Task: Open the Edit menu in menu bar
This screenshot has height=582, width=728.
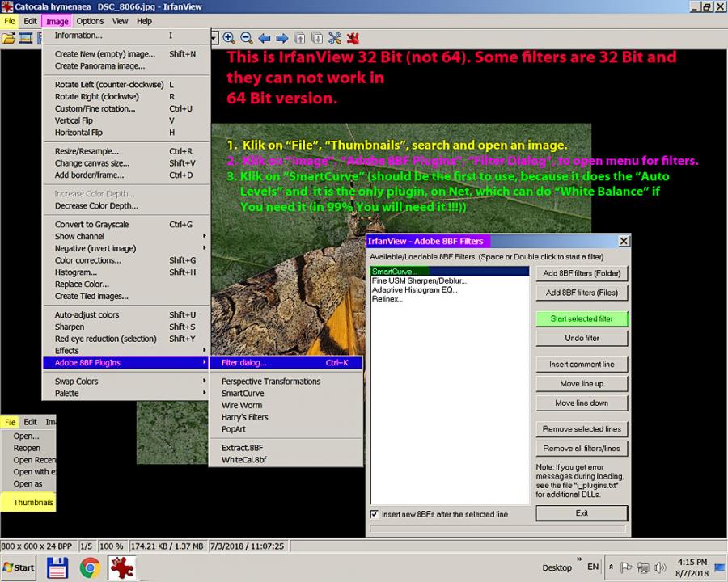Action: pyautogui.click(x=30, y=21)
